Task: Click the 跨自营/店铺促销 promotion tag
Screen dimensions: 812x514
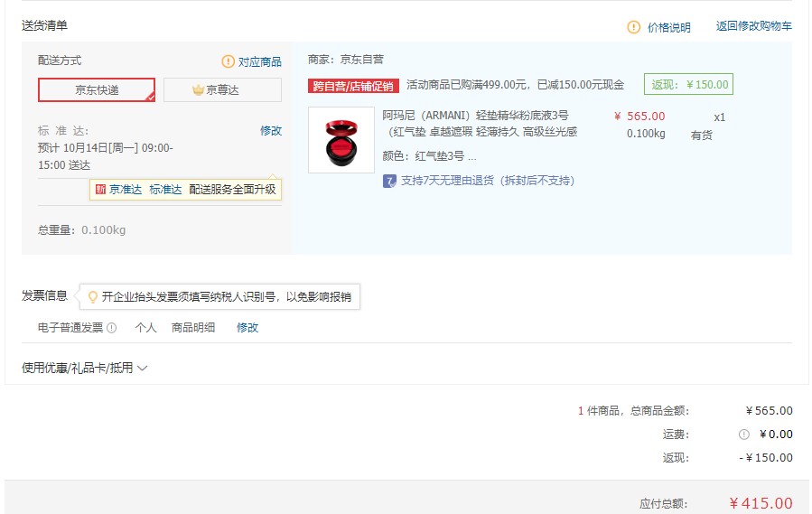Action: (353, 86)
